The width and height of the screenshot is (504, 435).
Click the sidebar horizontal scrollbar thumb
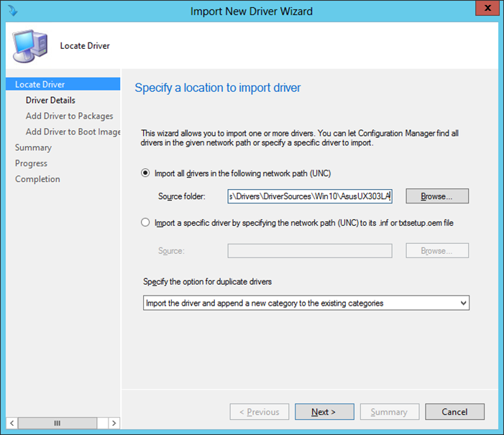click(x=58, y=423)
